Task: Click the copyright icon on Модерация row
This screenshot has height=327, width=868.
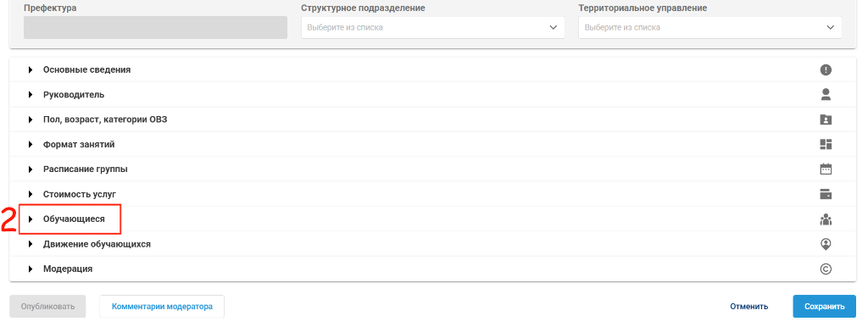Action: coord(826,269)
